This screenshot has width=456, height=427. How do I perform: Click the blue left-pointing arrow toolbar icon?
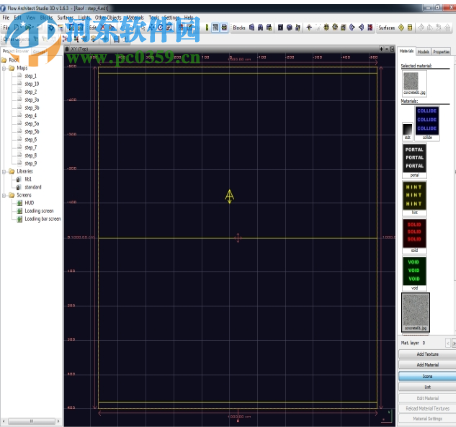[x=361, y=27]
